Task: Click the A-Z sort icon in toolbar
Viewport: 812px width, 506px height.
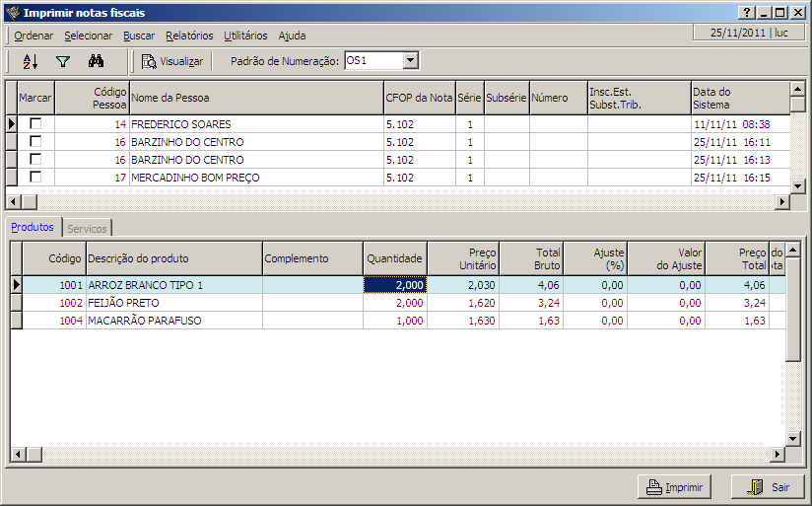Action: 30,61
